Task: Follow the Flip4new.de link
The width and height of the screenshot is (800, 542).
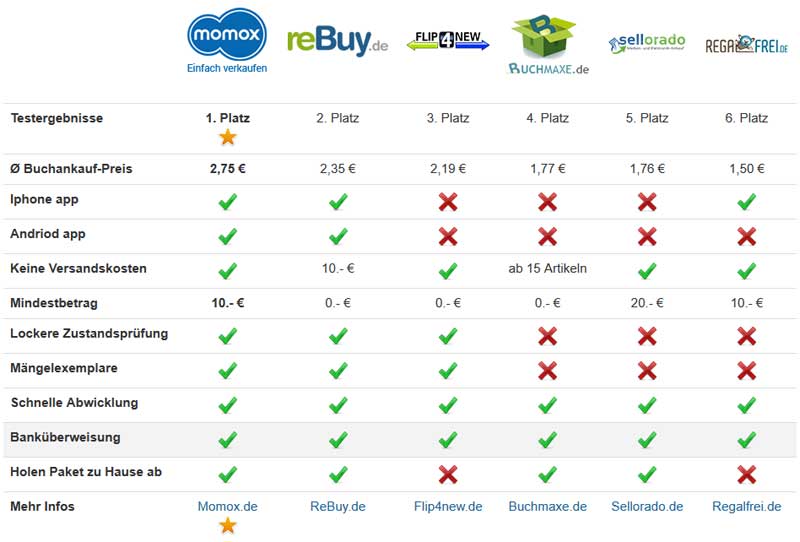Action: coord(448,506)
